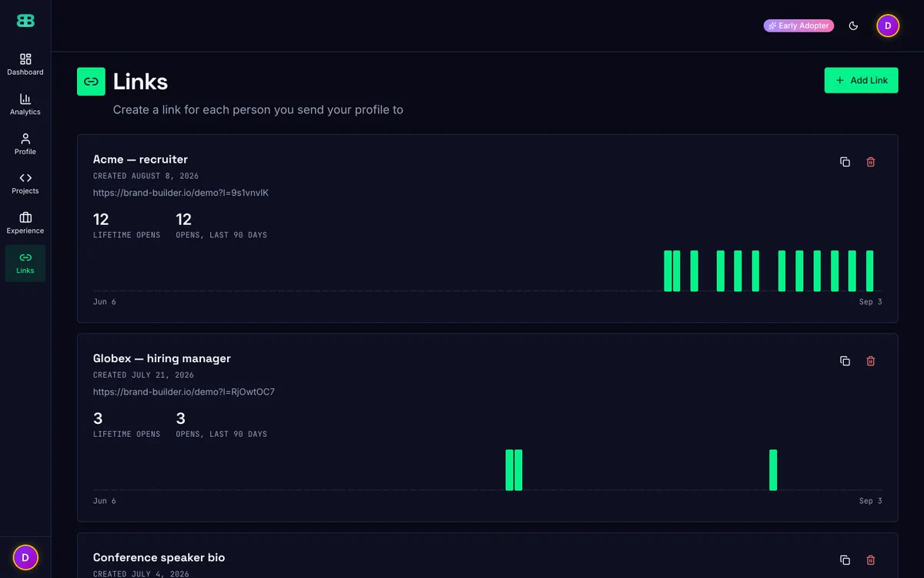Click URL ending 9s1vnvlK
This screenshot has width=924, height=578.
click(x=181, y=193)
